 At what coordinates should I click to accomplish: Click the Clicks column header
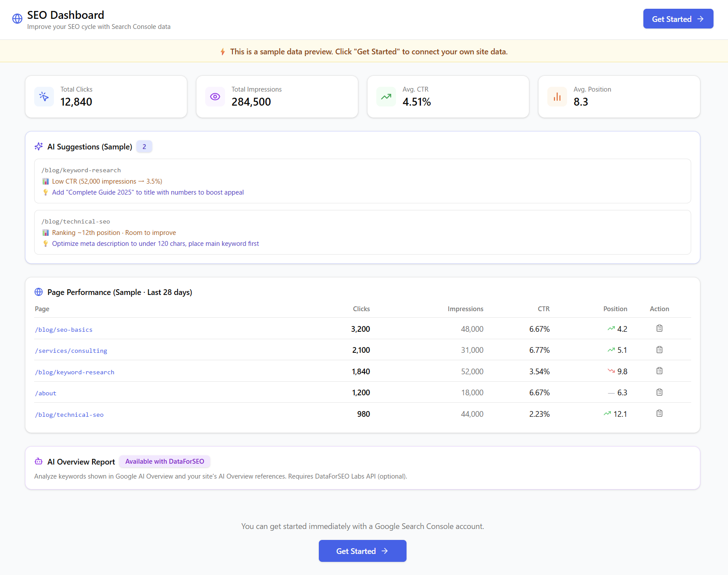(x=361, y=309)
